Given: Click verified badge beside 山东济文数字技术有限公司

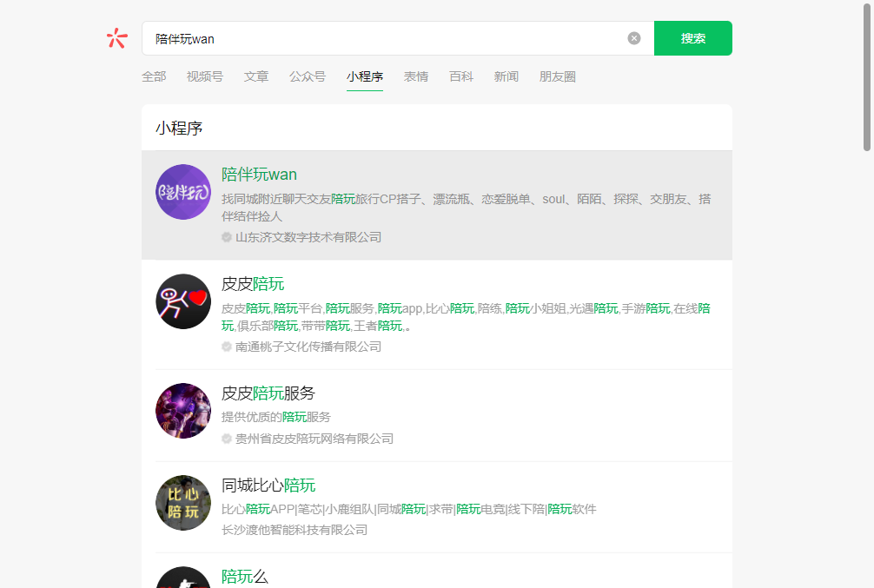Looking at the screenshot, I should point(226,237).
